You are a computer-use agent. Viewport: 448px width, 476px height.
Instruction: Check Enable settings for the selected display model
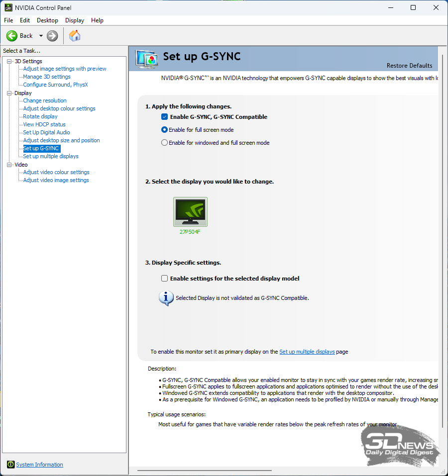[165, 279]
